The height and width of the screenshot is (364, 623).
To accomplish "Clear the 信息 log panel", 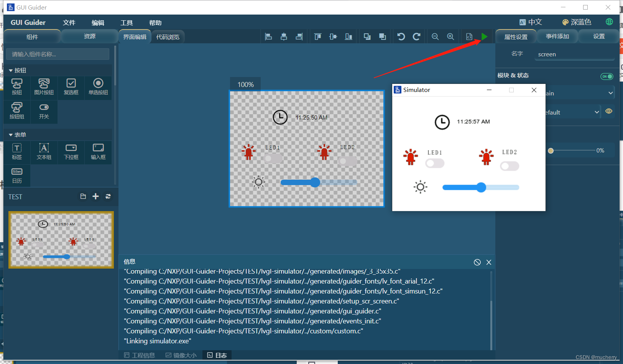I will coord(477,262).
